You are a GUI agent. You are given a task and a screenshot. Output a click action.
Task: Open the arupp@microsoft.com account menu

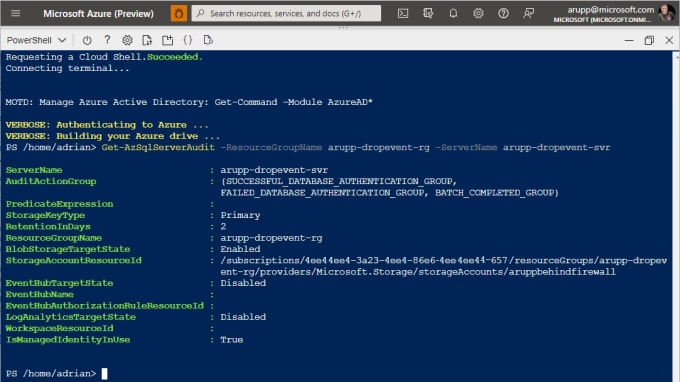click(603, 13)
